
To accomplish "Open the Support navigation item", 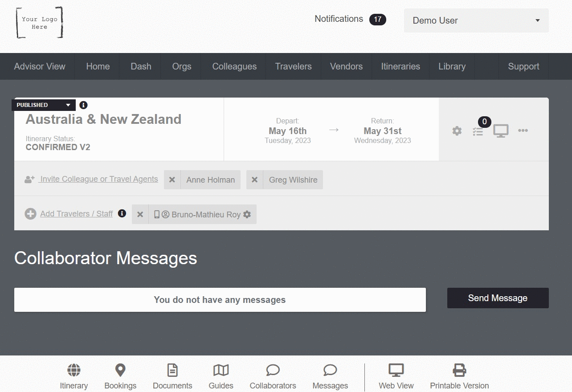I will [523, 66].
